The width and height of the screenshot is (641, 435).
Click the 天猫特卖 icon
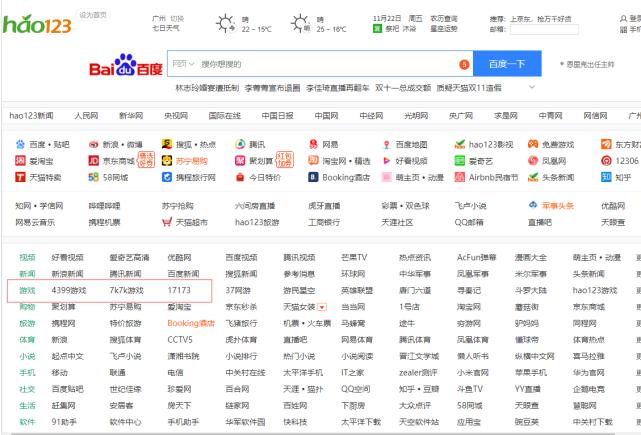20,177
